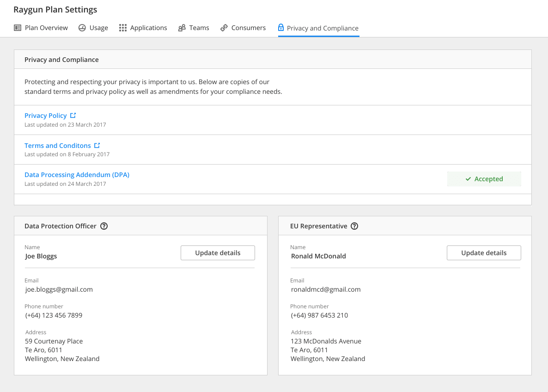Click the Accepted status badge
The width and height of the screenshot is (548, 392).
point(484,179)
